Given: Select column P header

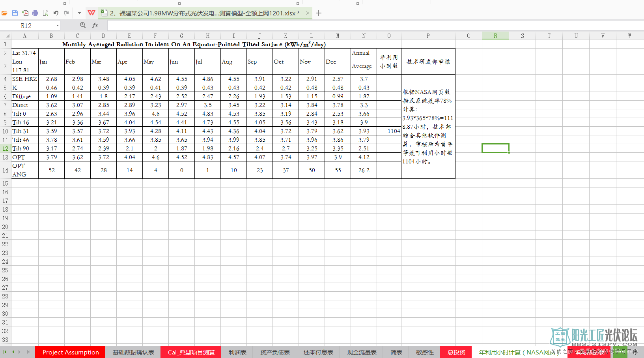Looking at the screenshot, I should [x=428, y=36].
